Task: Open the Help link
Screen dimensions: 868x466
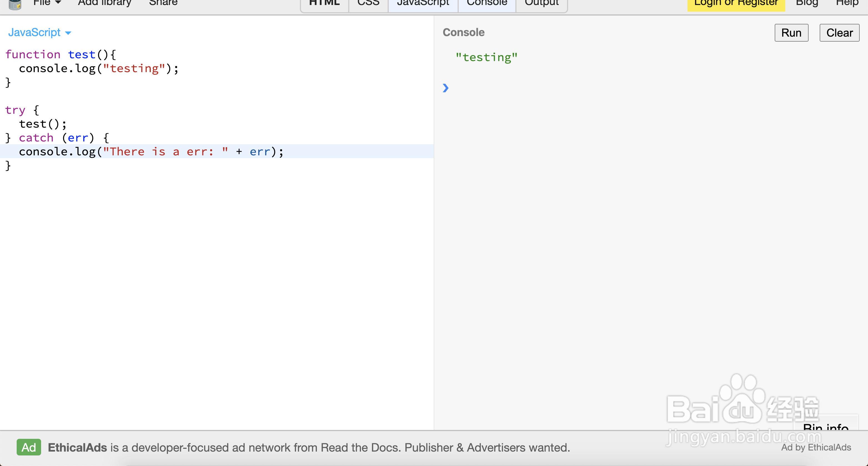Action: [847, 4]
